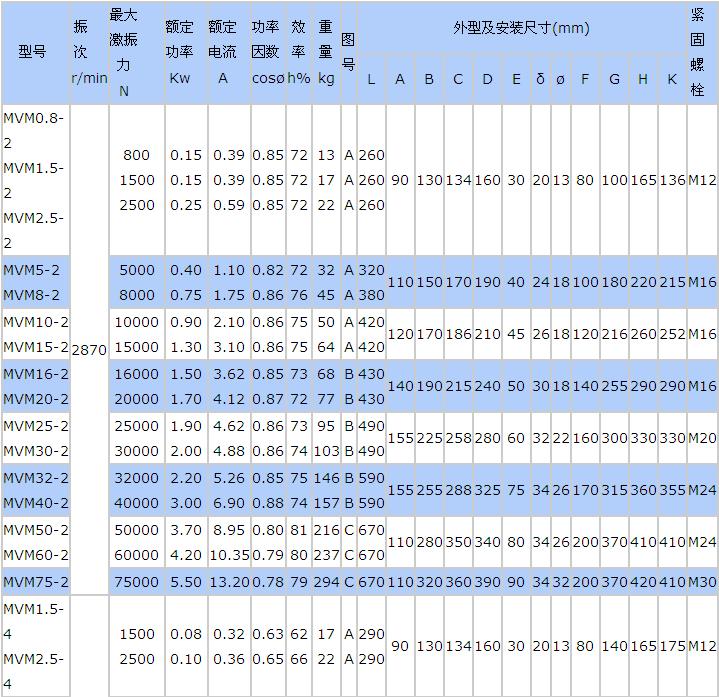The height and width of the screenshot is (697, 719).
Task: Click the 13.20 rated current value
Action: pos(227,581)
